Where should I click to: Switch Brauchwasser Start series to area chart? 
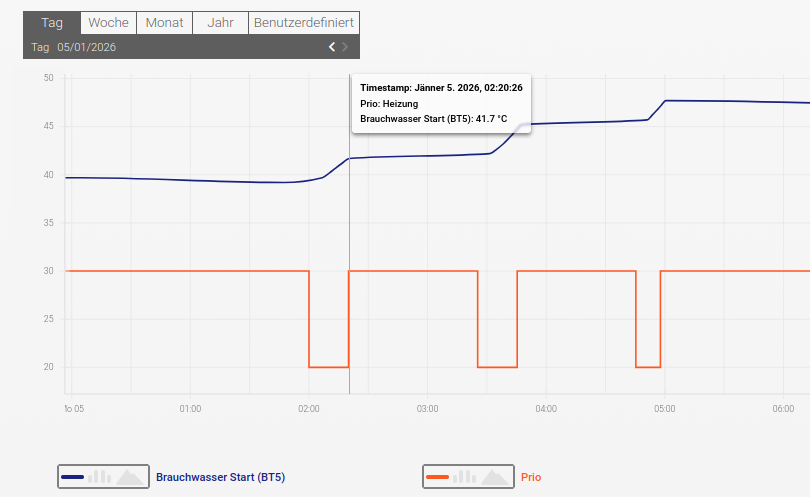coord(130,477)
